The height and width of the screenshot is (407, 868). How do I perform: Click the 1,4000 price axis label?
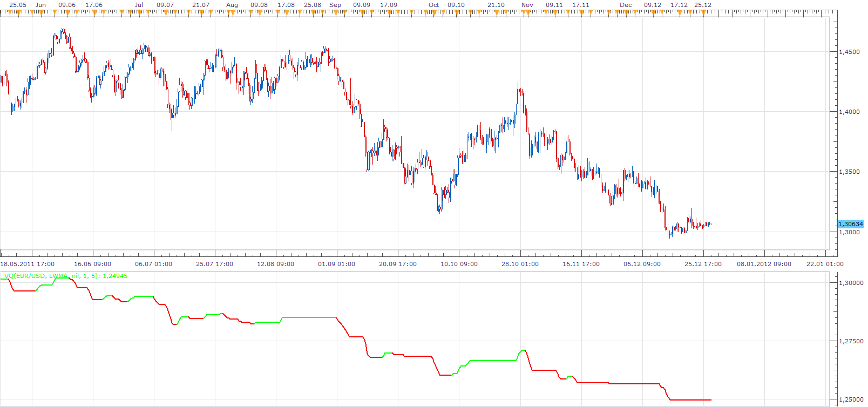[x=849, y=112]
